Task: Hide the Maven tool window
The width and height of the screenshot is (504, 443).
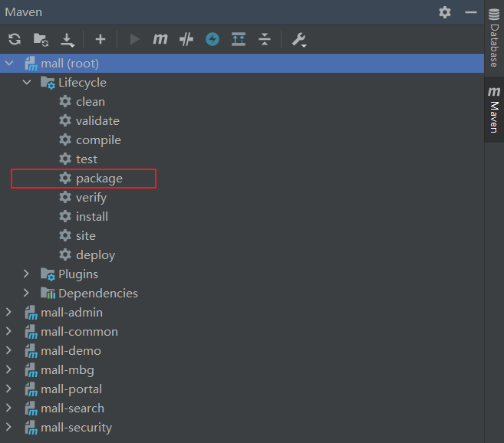Action: point(471,12)
